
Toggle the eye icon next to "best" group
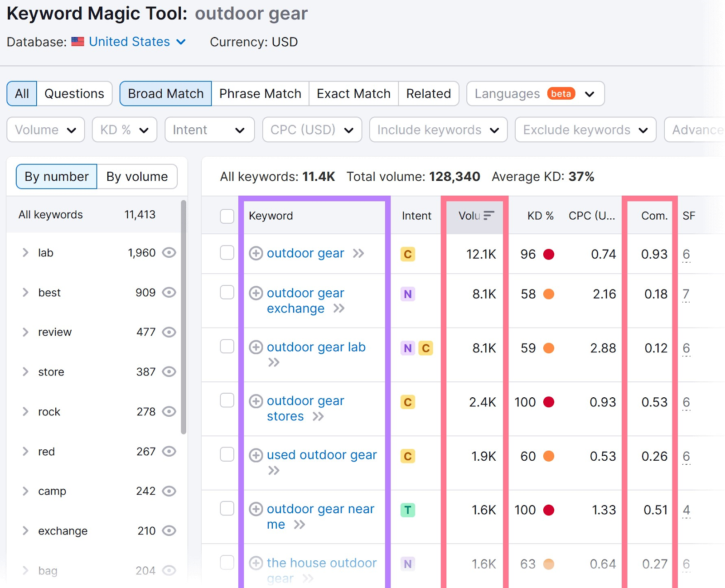(169, 292)
